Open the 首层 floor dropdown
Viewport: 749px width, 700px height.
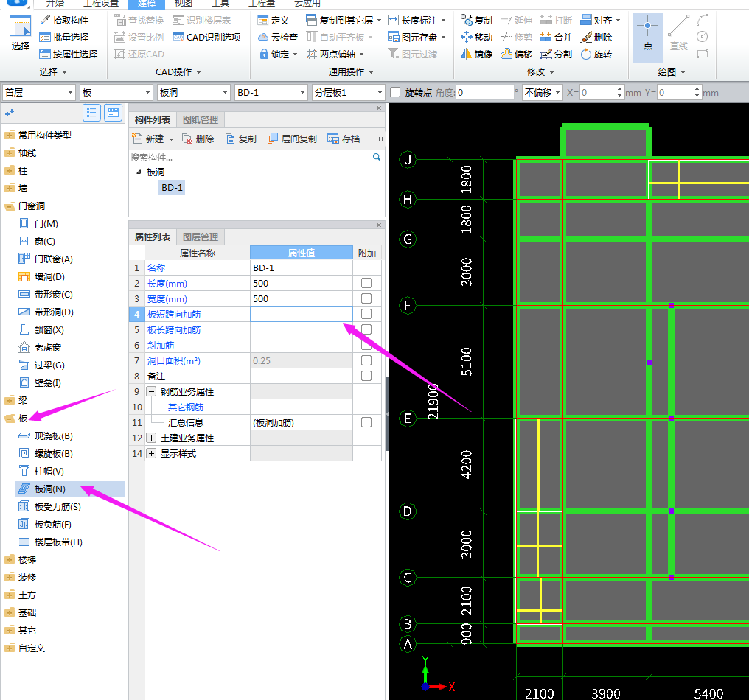[x=38, y=93]
